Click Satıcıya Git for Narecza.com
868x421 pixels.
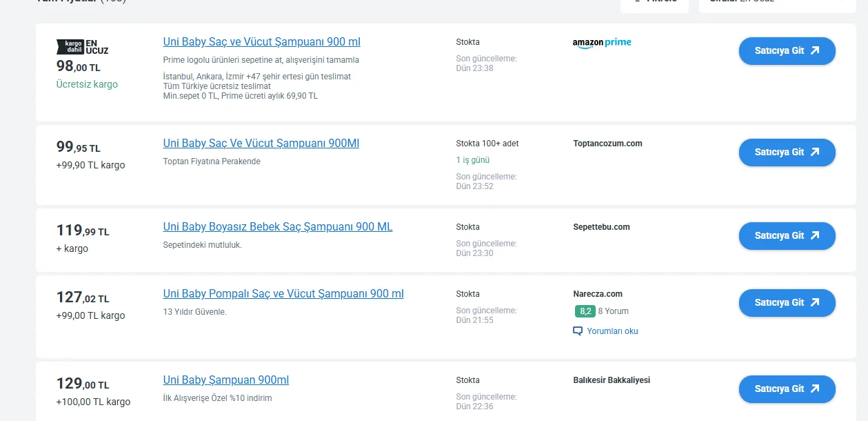pyautogui.click(x=787, y=302)
